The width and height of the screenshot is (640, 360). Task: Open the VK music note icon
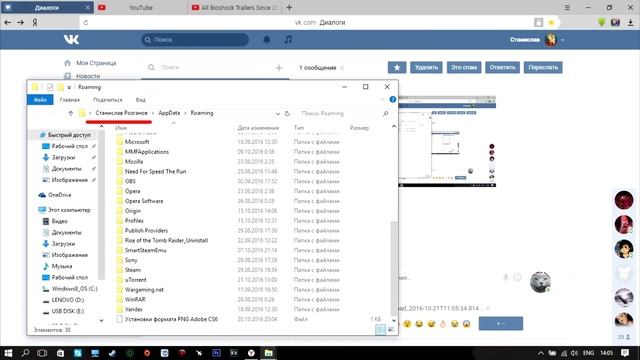pyautogui.click(x=288, y=40)
